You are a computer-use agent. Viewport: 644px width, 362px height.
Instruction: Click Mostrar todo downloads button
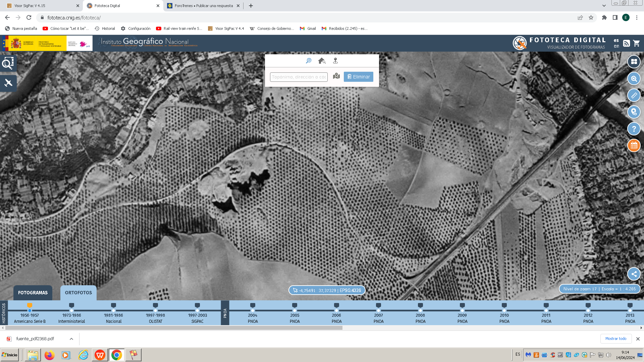point(616,339)
